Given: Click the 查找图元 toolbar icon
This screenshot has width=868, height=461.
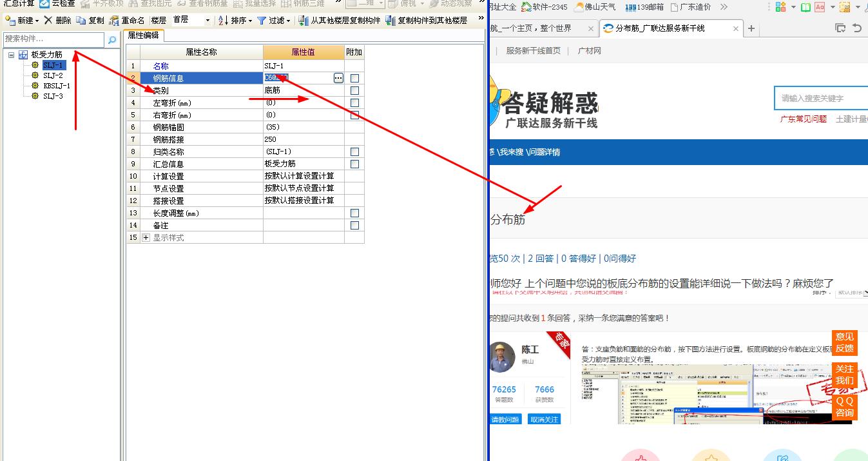Looking at the screenshot, I should tap(133, 4).
